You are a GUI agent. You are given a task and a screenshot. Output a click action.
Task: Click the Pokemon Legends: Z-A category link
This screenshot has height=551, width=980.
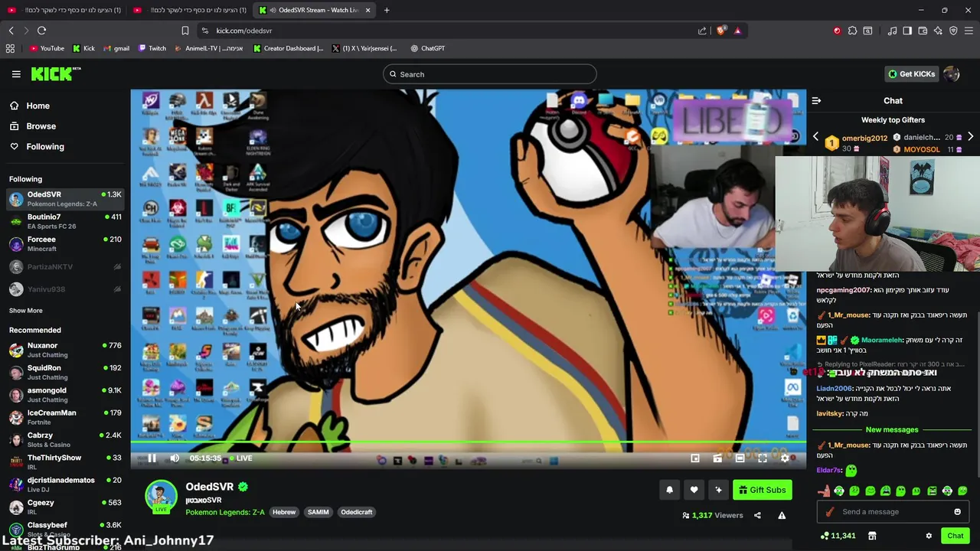[x=225, y=512]
